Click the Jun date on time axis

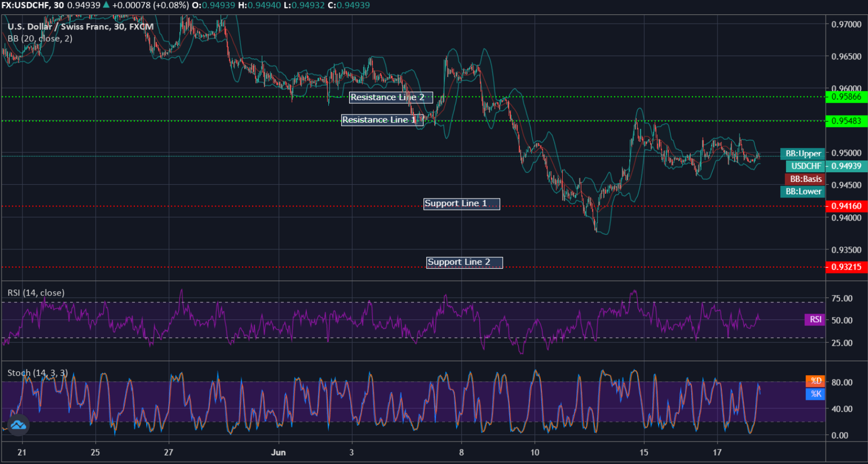(x=278, y=452)
